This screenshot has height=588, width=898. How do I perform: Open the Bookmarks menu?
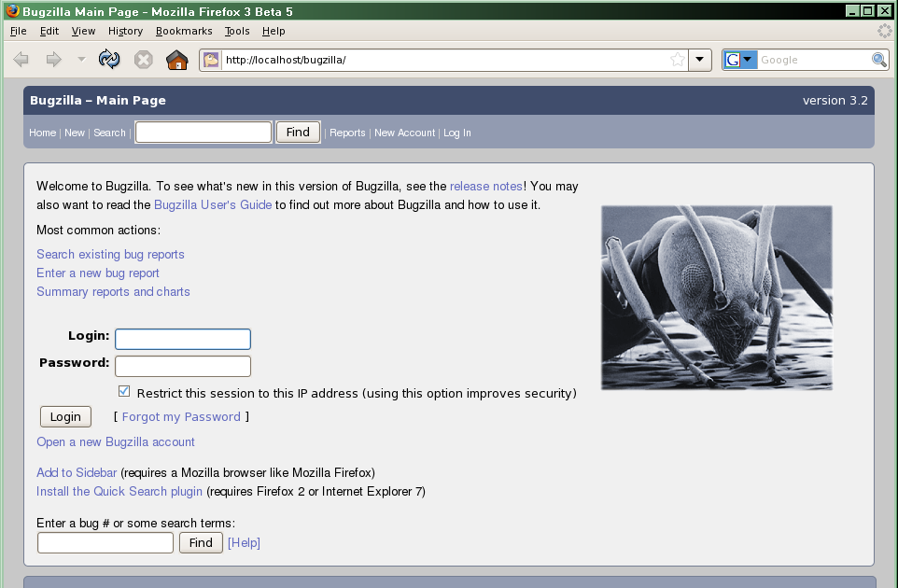184,31
